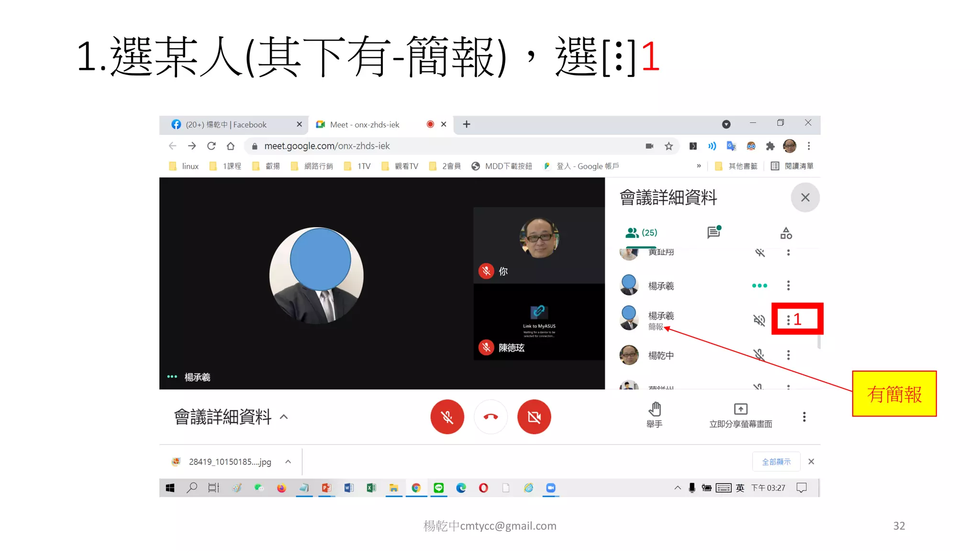Open Word from the taskbar
The height and width of the screenshot is (551, 980).
pyautogui.click(x=349, y=488)
